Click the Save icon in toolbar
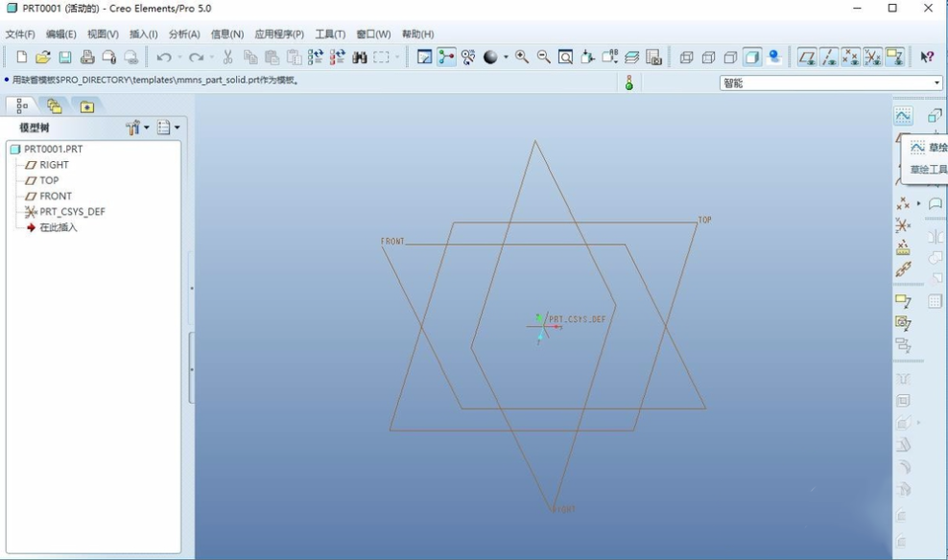The height and width of the screenshot is (560, 948). point(65,58)
